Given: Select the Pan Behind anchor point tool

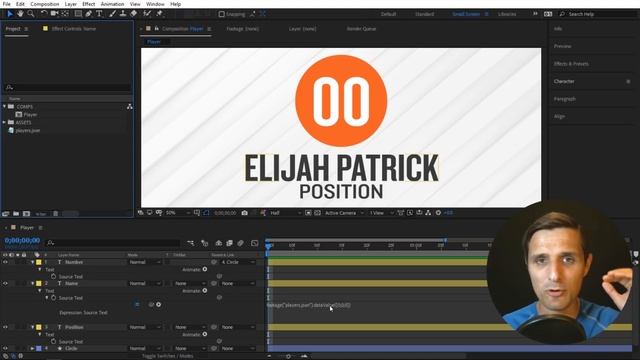Looking at the screenshot, I should pyautogui.click(x=65, y=14).
